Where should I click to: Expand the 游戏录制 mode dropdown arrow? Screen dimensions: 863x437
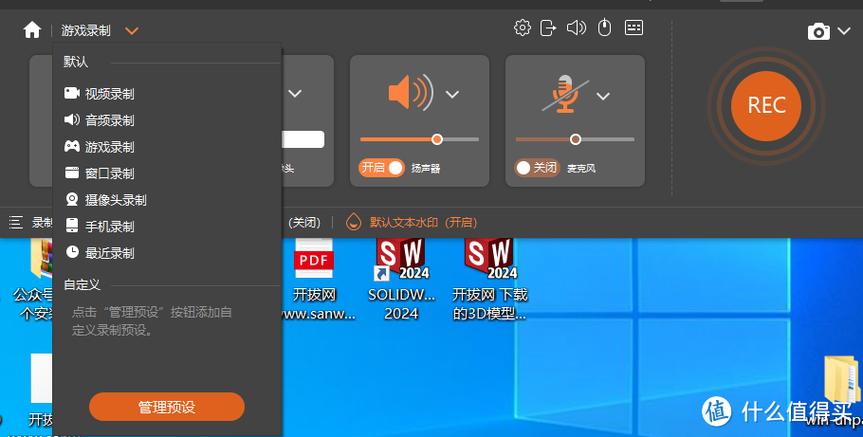(132, 31)
